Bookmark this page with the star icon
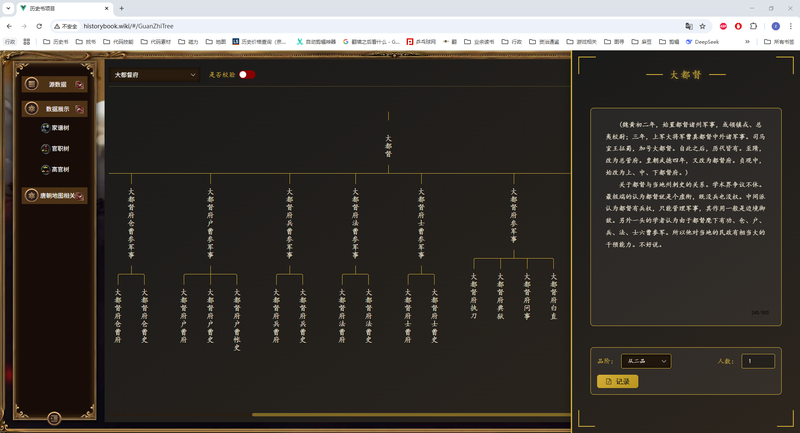 703,26
